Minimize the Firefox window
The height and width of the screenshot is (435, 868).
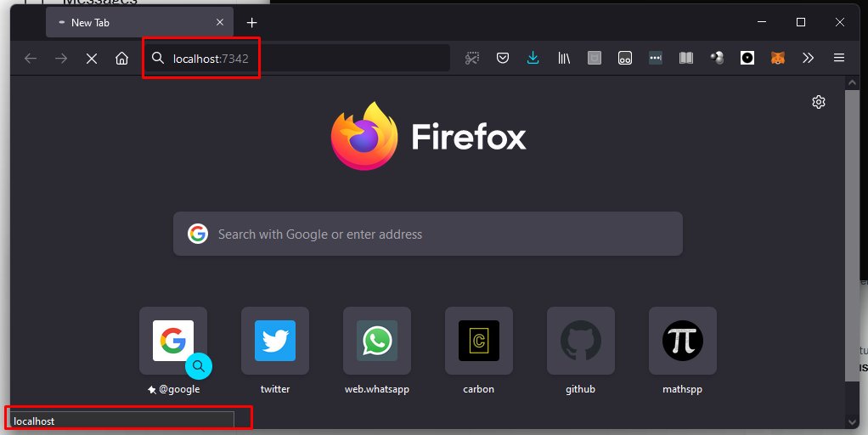point(762,22)
